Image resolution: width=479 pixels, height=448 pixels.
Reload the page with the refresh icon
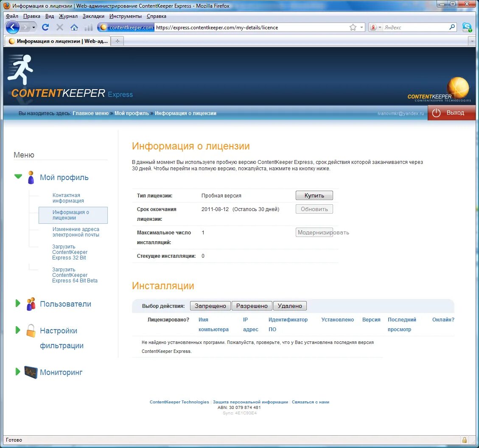[x=45, y=27]
